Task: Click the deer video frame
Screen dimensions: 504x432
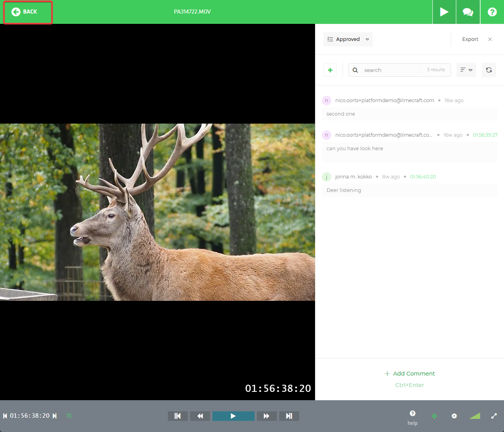Action: (158, 212)
